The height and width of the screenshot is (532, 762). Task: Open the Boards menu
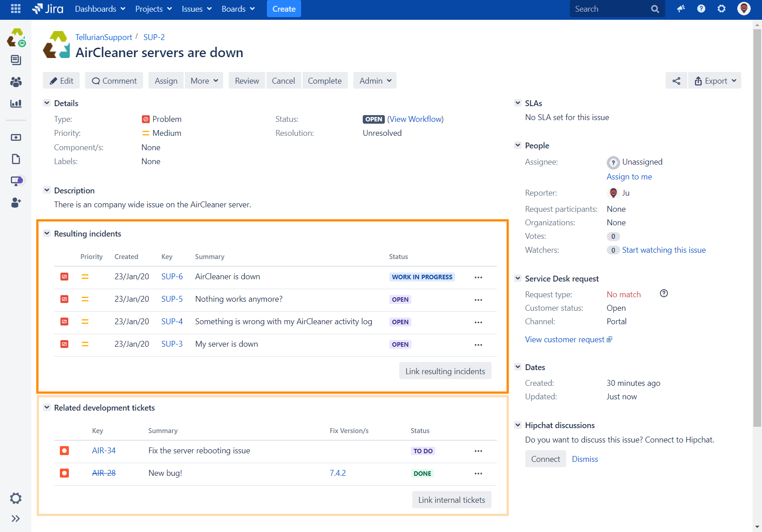pos(238,9)
